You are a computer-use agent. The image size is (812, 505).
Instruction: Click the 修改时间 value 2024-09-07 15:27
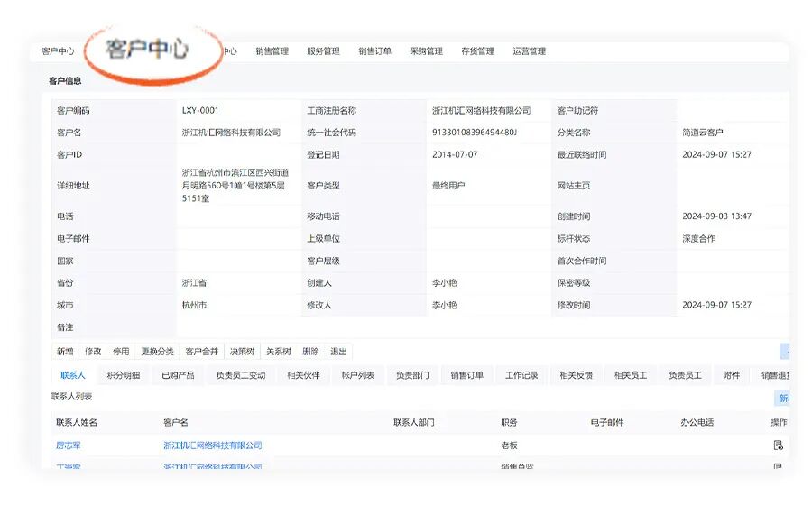point(716,305)
